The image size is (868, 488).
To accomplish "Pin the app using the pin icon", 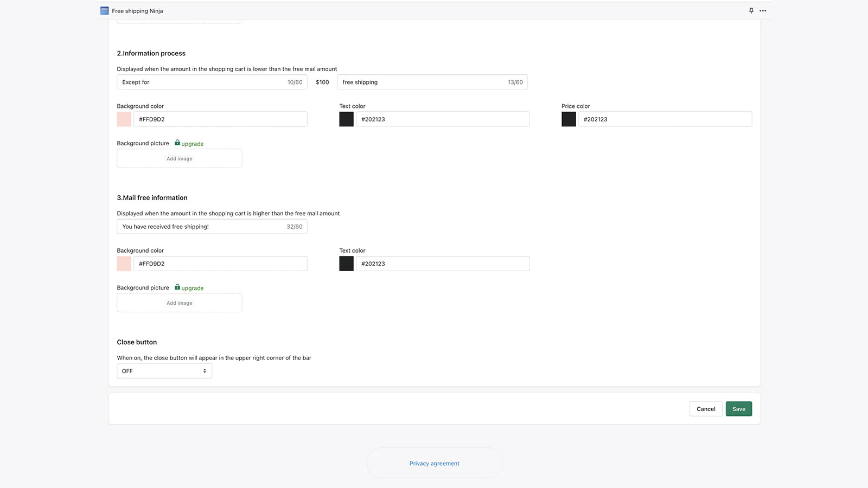I will point(751,11).
